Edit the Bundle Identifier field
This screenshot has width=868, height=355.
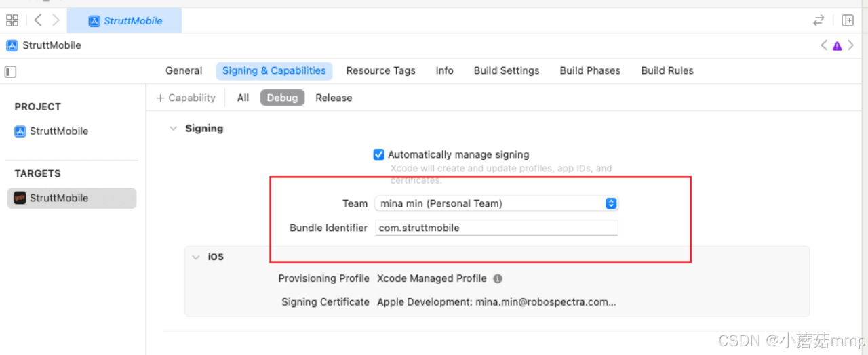click(x=496, y=228)
